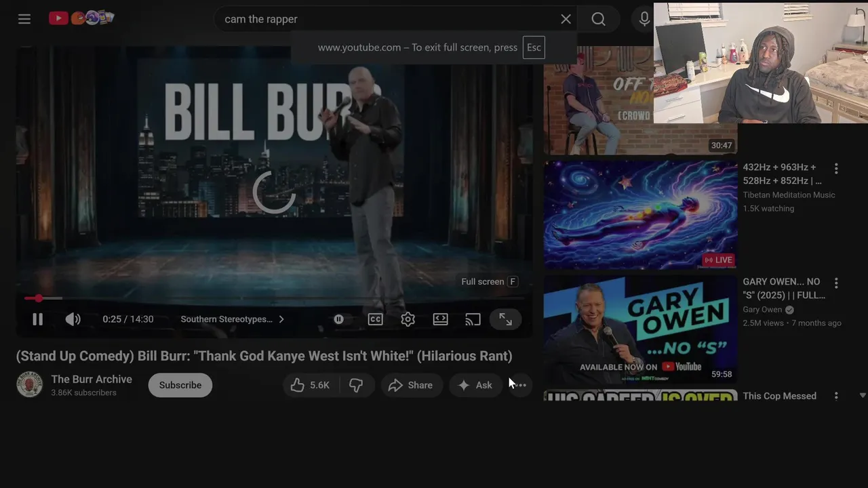Start voice search with microphone

point(644,19)
